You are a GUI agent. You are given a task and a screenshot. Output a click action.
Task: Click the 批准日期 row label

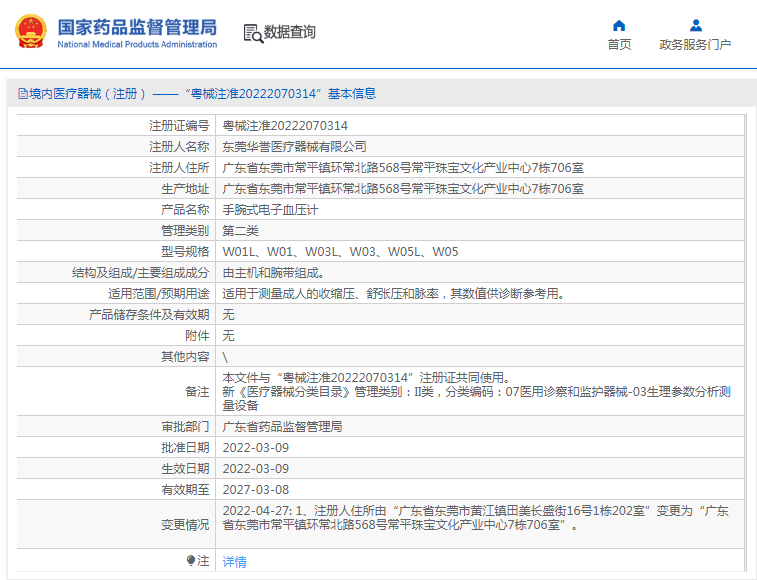click(x=185, y=448)
